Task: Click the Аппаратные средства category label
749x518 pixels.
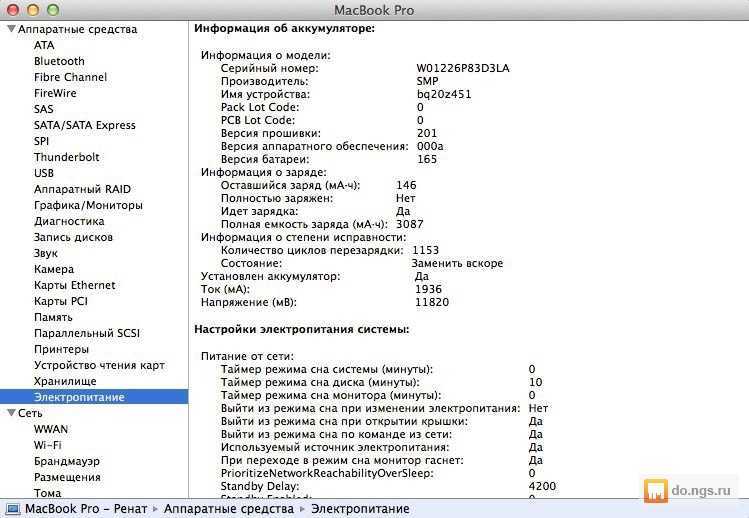Action: 77,29
